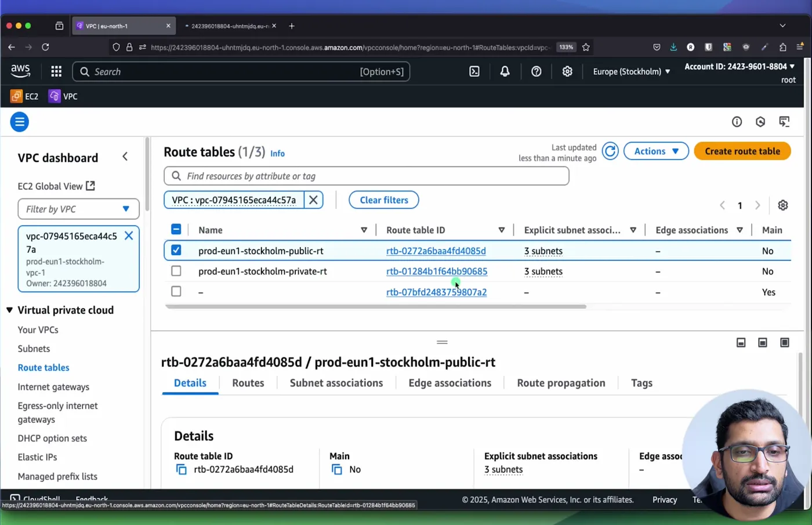
Task: Open the EC2 service shortcut
Action: point(24,96)
